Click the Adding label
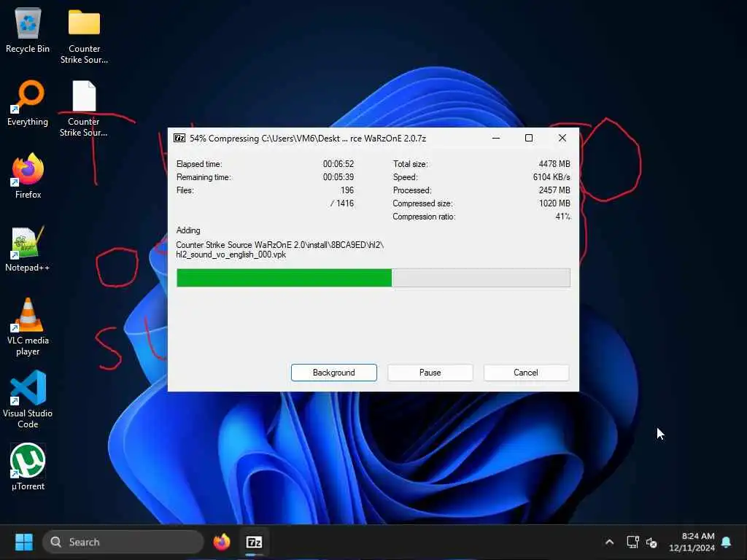 pyautogui.click(x=188, y=230)
